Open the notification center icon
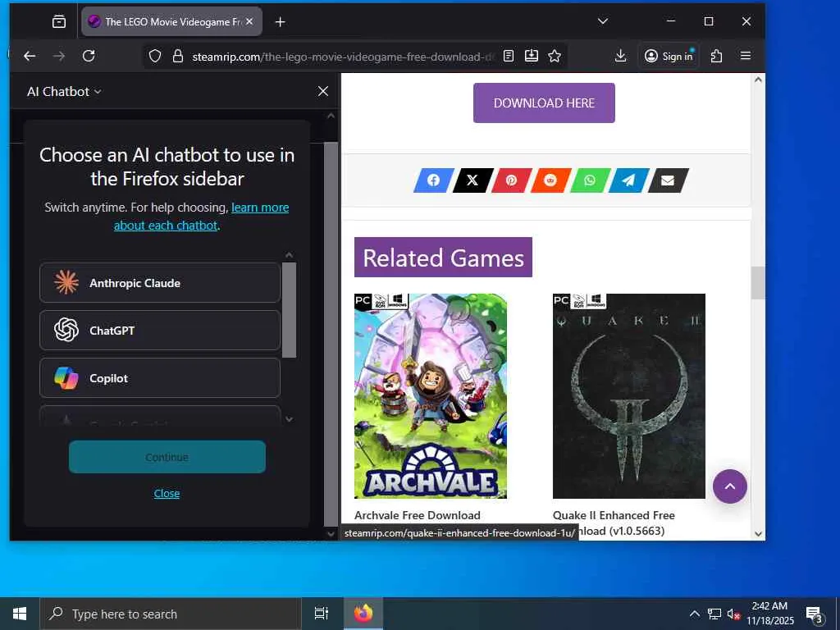 coord(815,614)
